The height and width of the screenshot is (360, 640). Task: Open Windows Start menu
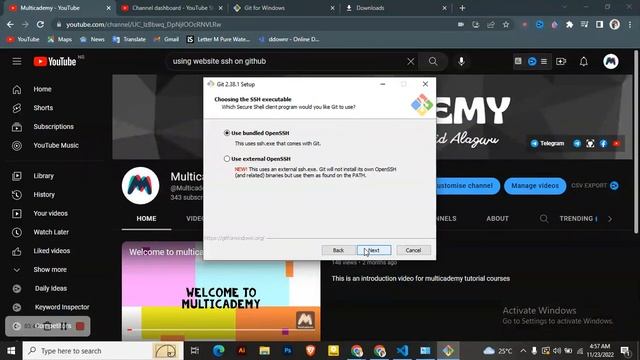pyautogui.click(x=11, y=351)
